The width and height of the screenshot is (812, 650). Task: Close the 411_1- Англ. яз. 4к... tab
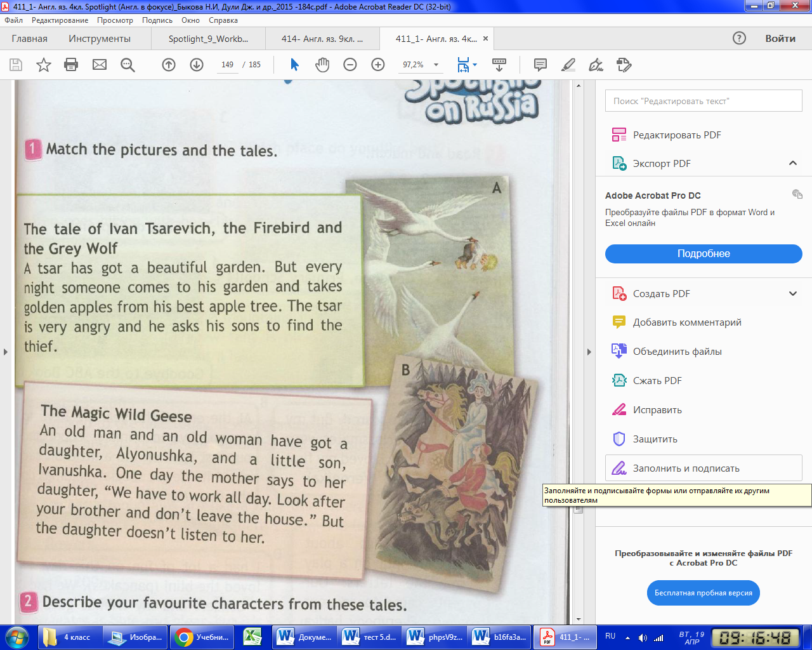[486, 39]
